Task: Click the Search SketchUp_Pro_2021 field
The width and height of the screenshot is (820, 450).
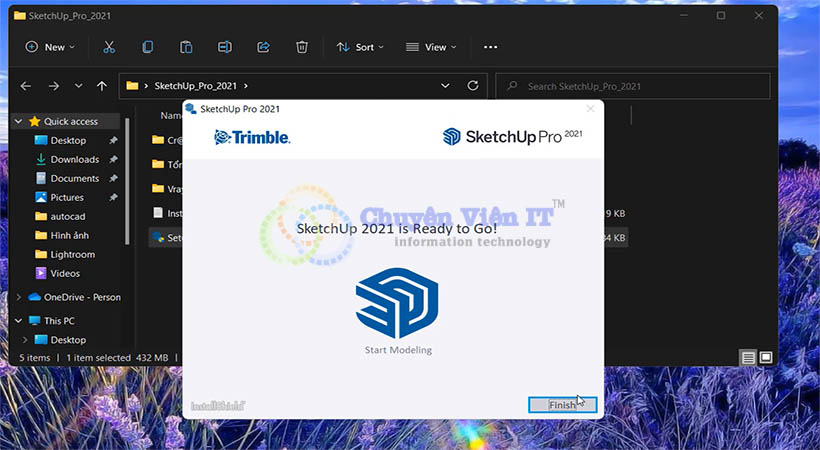Action: coord(640,86)
